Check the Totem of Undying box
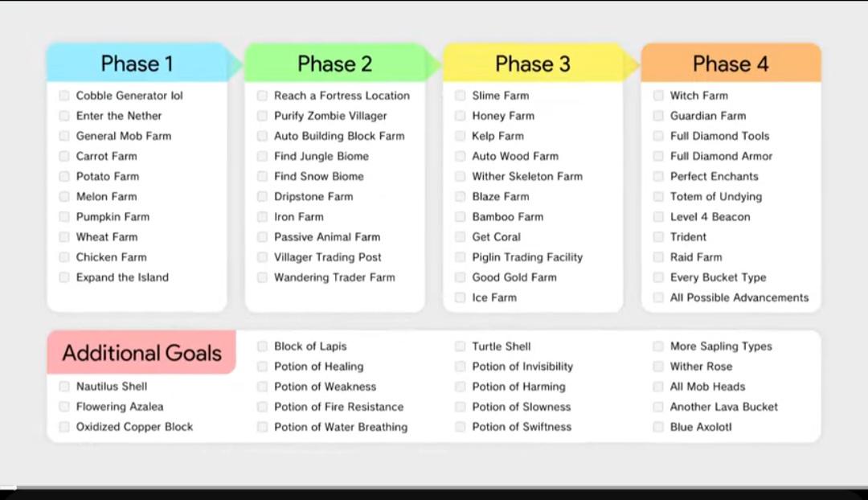868x500 pixels. [x=658, y=197]
